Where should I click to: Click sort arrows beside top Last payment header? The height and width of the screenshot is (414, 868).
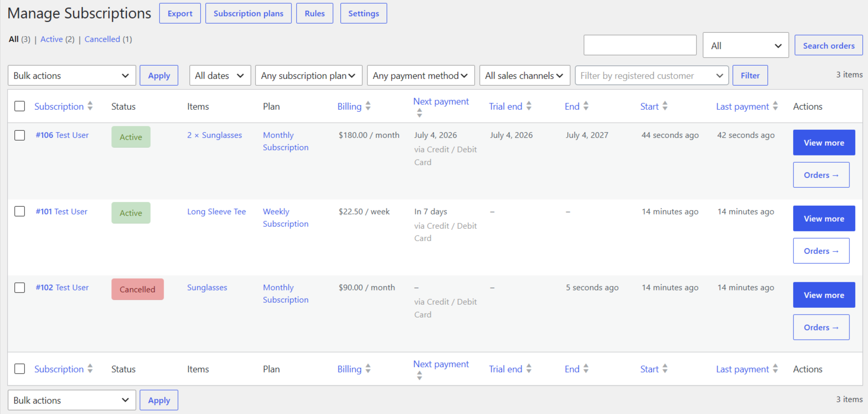point(775,106)
